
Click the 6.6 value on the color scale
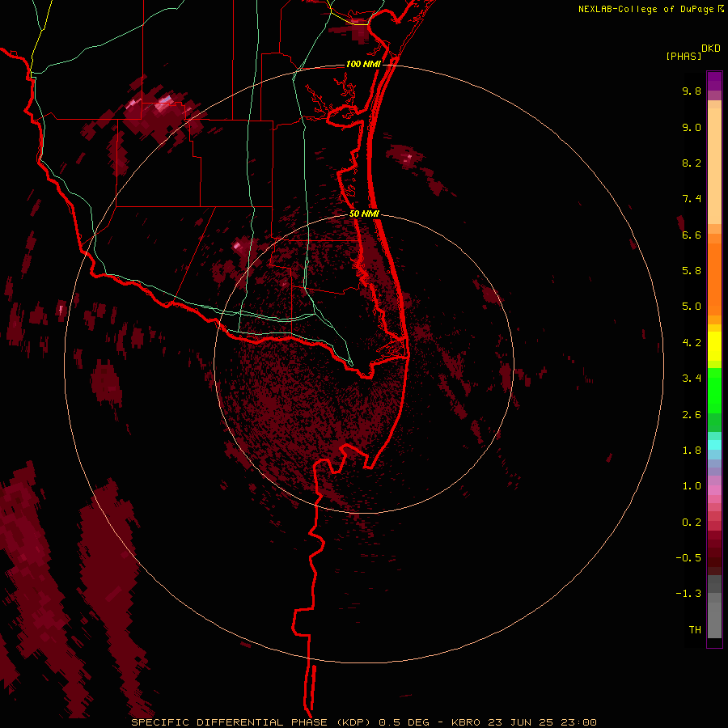click(692, 235)
